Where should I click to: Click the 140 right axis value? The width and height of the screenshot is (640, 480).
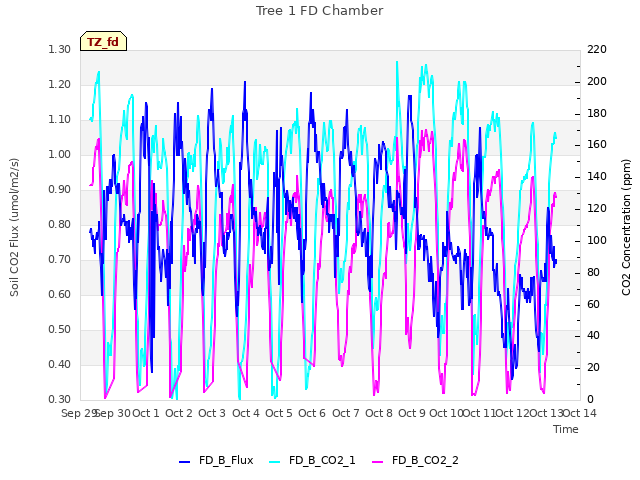597,177
